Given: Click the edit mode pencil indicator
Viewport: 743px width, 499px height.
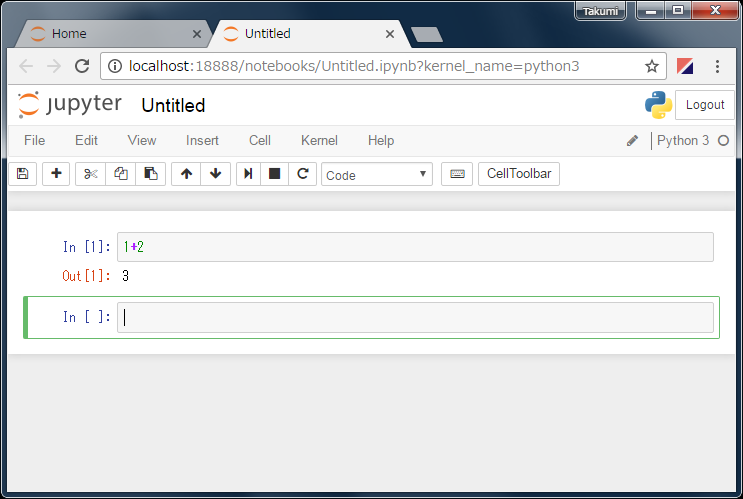Looking at the screenshot, I should (632, 141).
